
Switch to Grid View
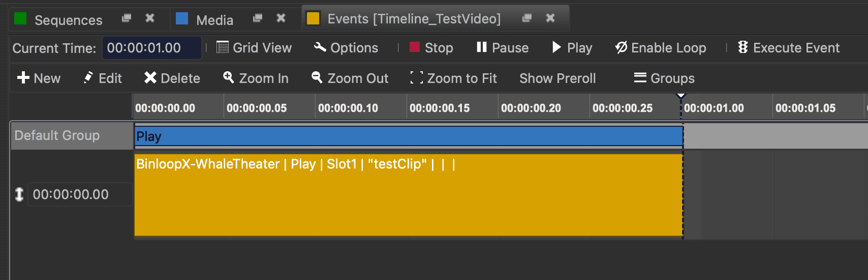(x=254, y=48)
